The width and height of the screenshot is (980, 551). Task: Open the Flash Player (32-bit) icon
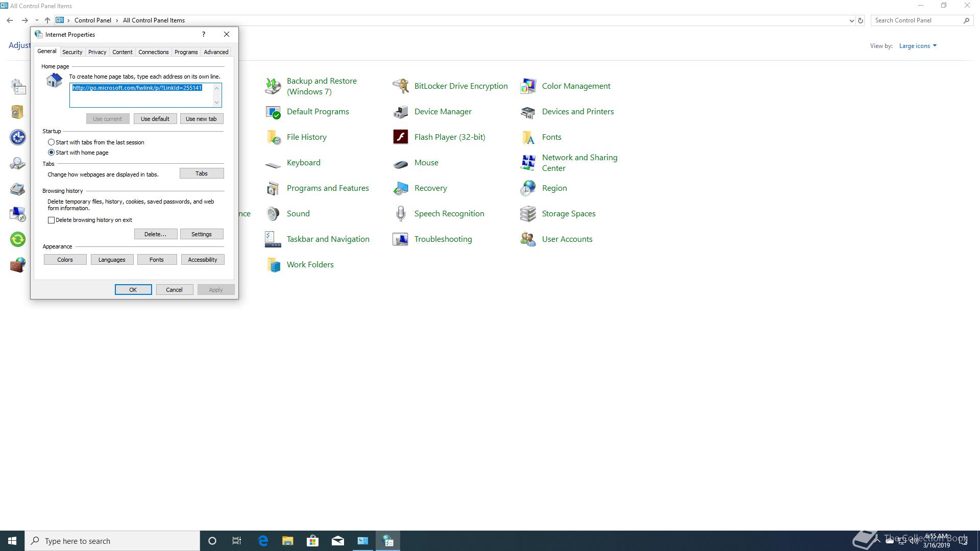(400, 137)
